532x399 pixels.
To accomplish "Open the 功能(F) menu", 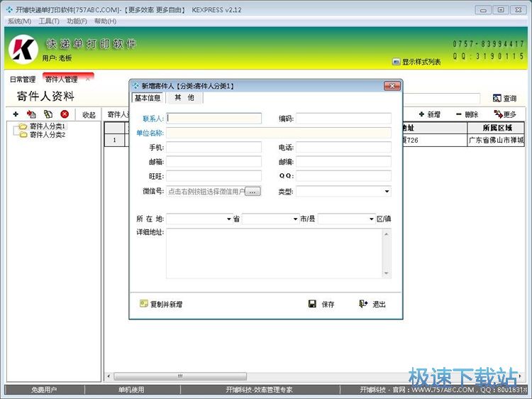I will click(x=77, y=21).
